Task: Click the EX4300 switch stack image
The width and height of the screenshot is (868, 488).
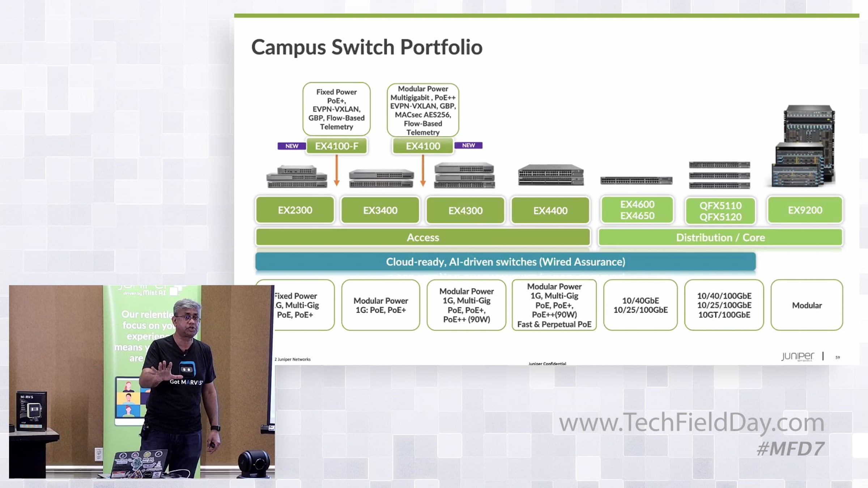Action: pyautogui.click(x=464, y=175)
